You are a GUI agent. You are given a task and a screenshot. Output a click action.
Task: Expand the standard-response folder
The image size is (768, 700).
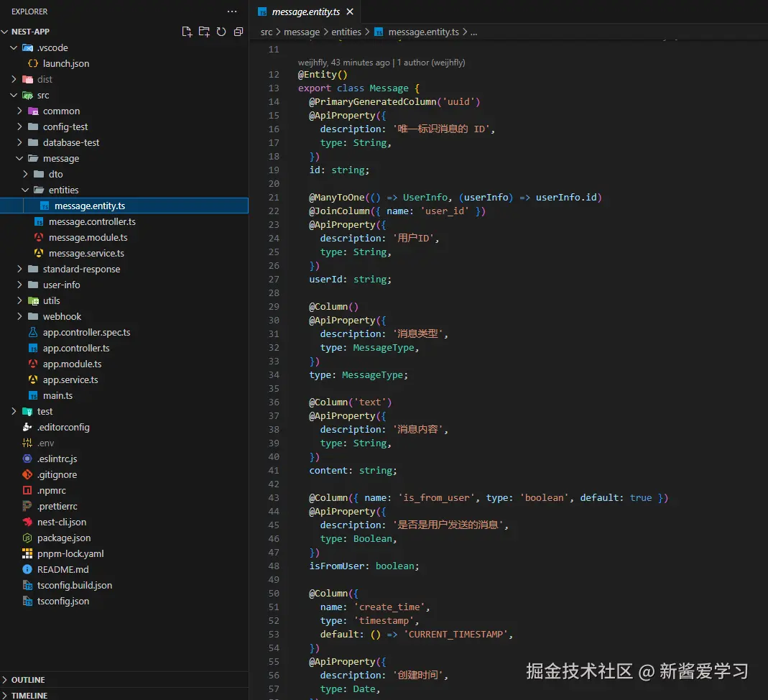click(x=19, y=269)
